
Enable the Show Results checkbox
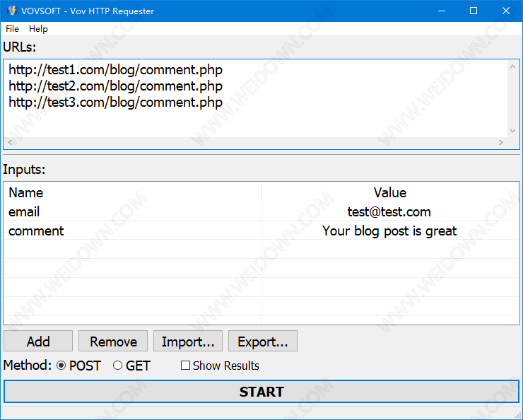tap(186, 366)
